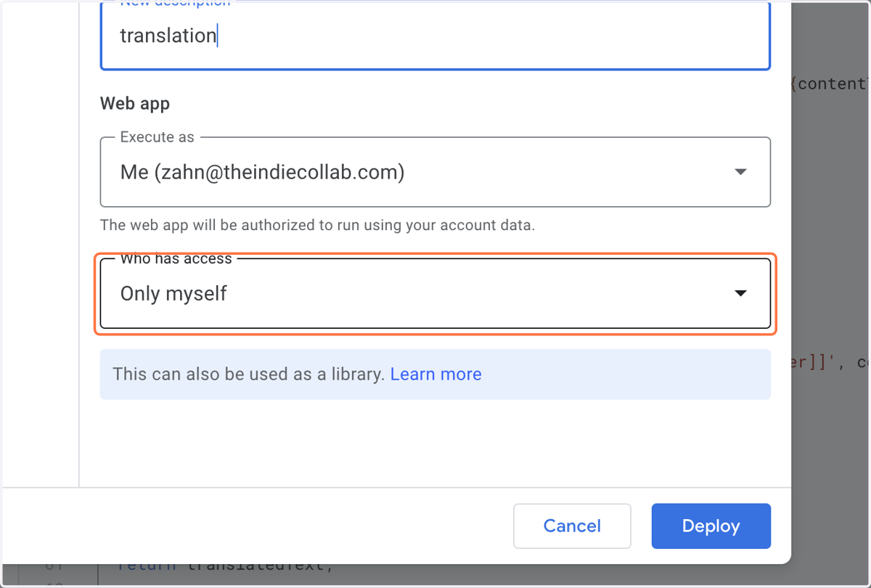Select the account data authorization note
Viewport: 871px width, 588px height.
pos(317,225)
